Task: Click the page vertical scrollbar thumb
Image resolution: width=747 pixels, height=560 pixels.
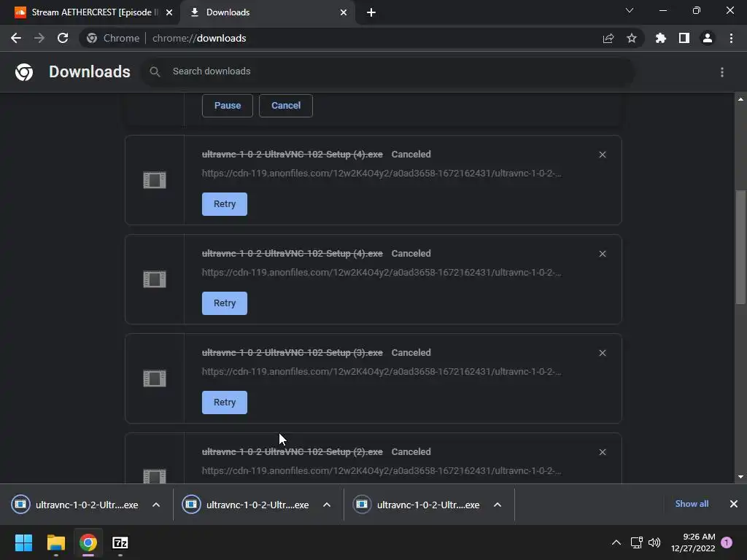Action: coord(740,246)
